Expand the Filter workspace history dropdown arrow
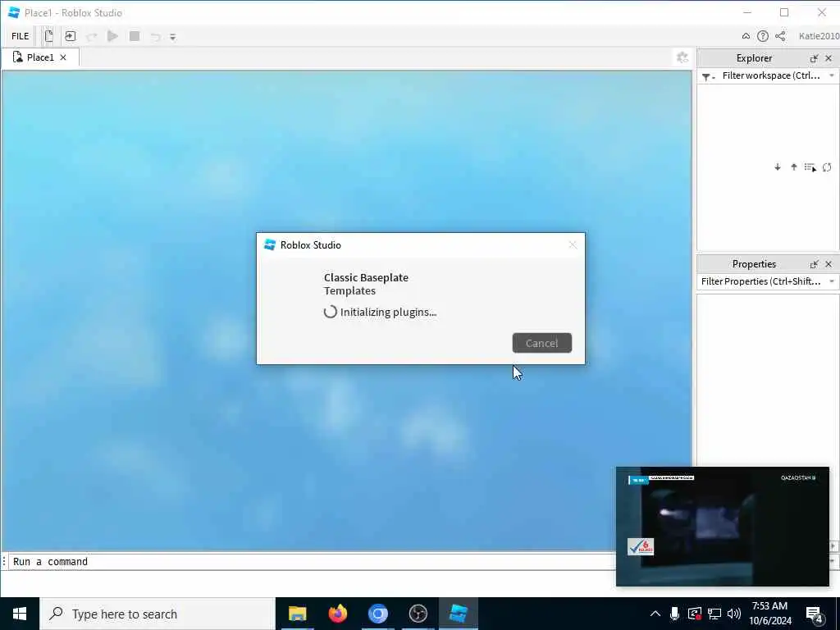 click(x=832, y=76)
